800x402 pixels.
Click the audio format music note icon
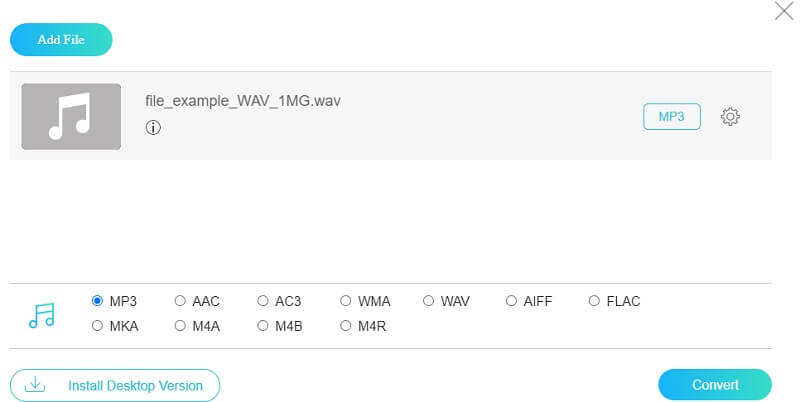coord(42,315)
